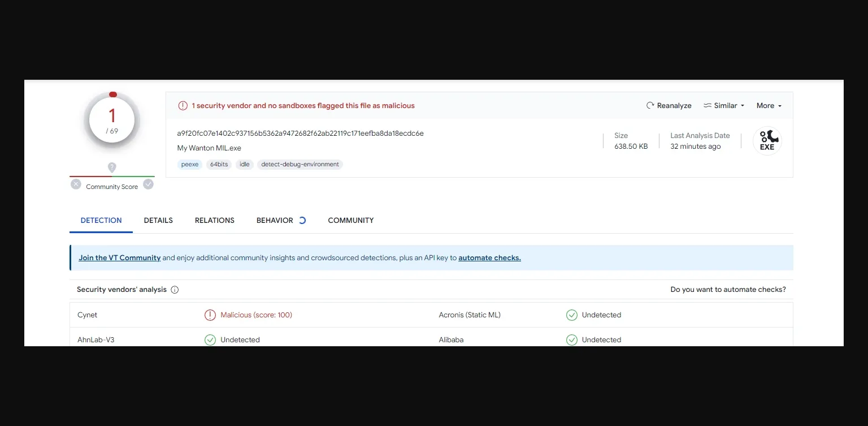Open the Relations tab
Viewport: 868px width, 426px height.
click(x=214, y=221)
